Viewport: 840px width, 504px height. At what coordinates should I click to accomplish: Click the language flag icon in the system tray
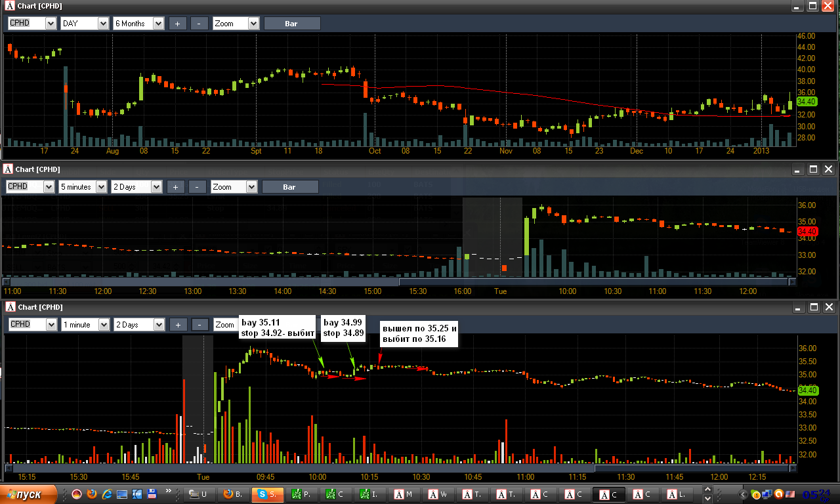tap(789, 494)
